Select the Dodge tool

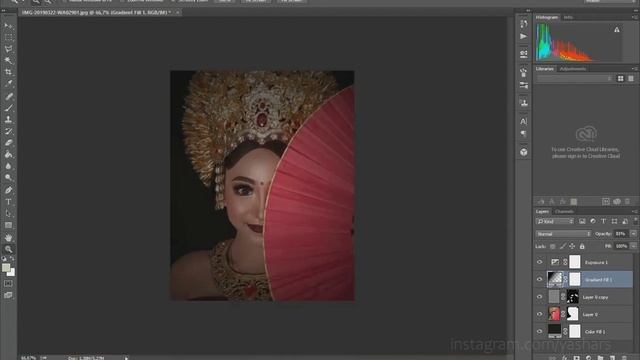click(8, 178)
